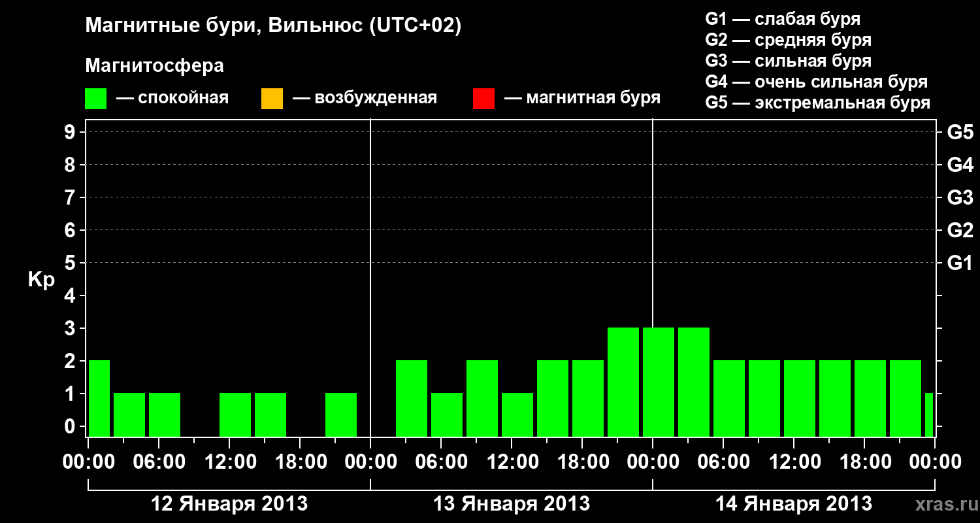
Task: Click the 'G5 — экстремальная буря' legend line
Action: (x=817, y=103)
